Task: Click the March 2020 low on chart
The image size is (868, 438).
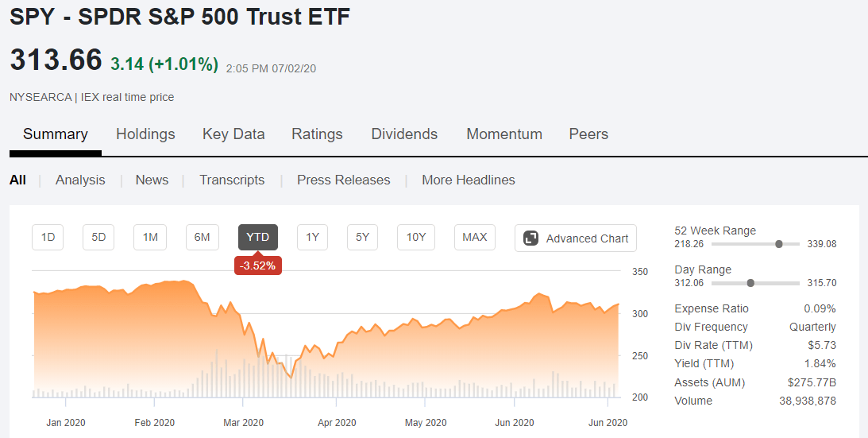Action: click(x=291, y=378)
